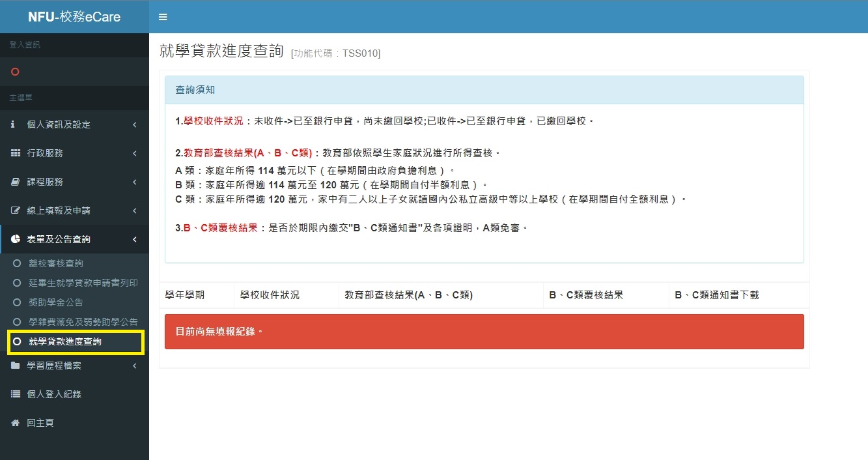Select 就學貸款進度查詢 highlighted item

click(65, 341)
